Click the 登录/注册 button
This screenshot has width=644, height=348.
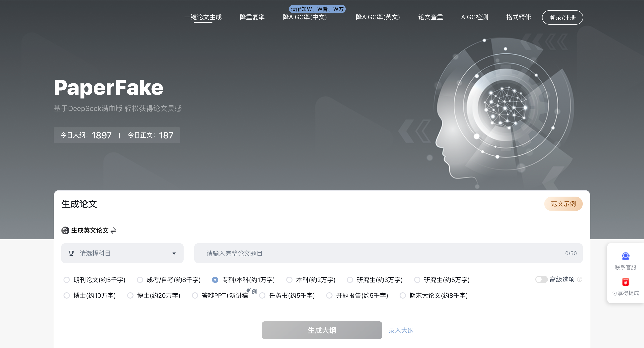coord(562,17)
